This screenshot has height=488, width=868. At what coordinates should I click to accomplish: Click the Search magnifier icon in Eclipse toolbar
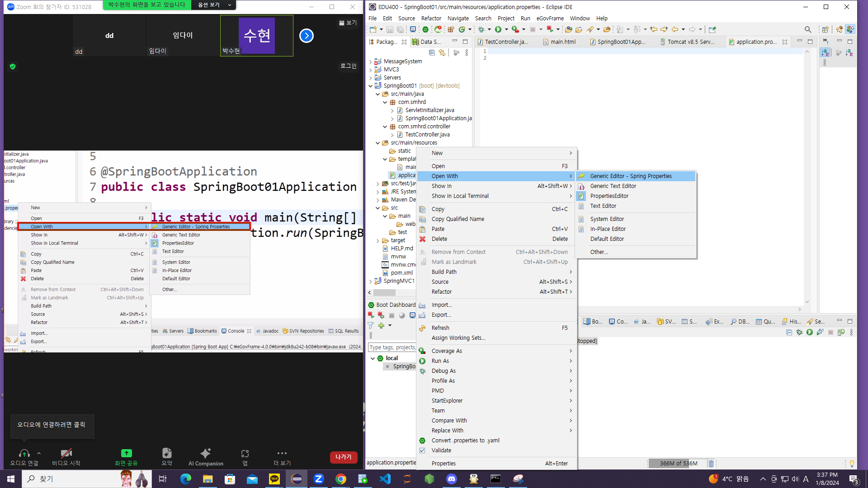point(808,29)
